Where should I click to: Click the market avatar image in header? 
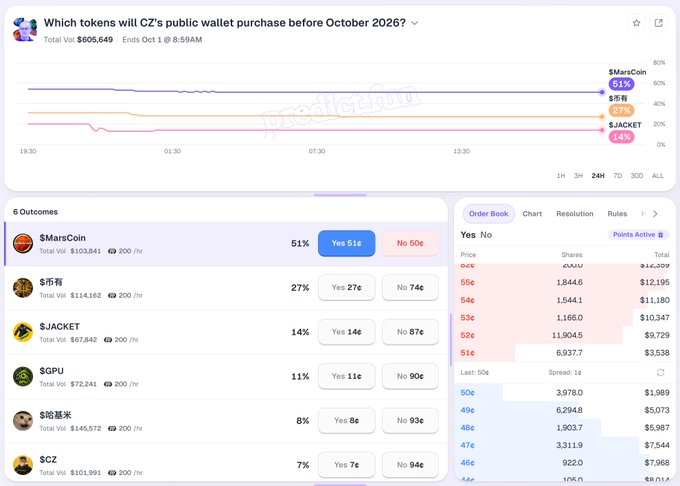[25, 29]
